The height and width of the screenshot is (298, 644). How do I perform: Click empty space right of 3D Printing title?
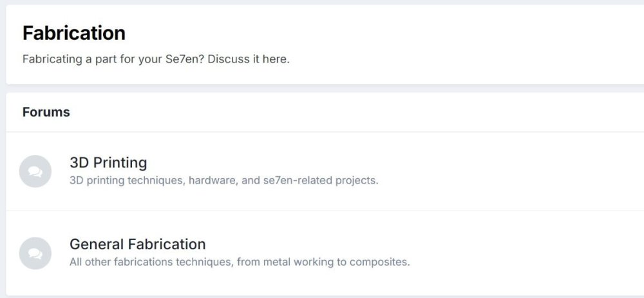386,163
